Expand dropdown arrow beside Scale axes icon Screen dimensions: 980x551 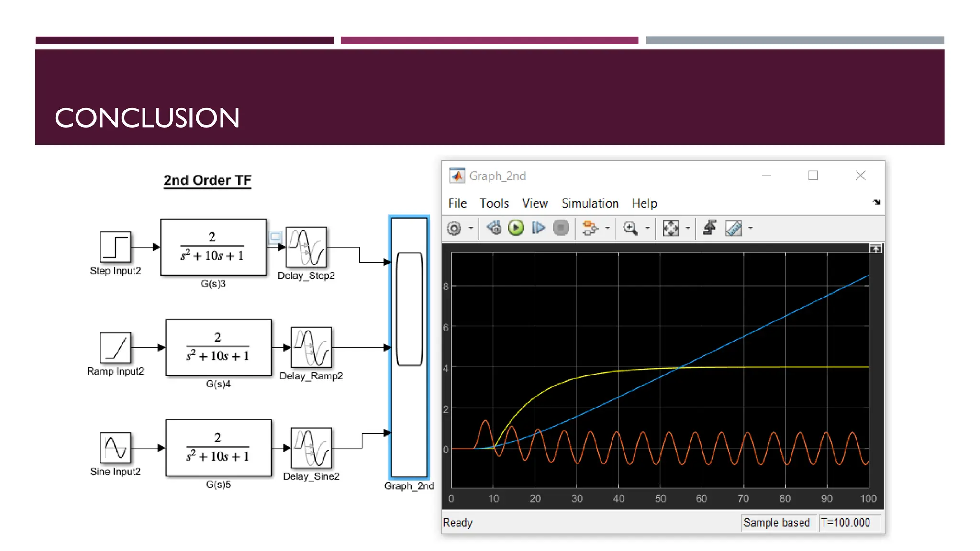(x=688, y=228)
